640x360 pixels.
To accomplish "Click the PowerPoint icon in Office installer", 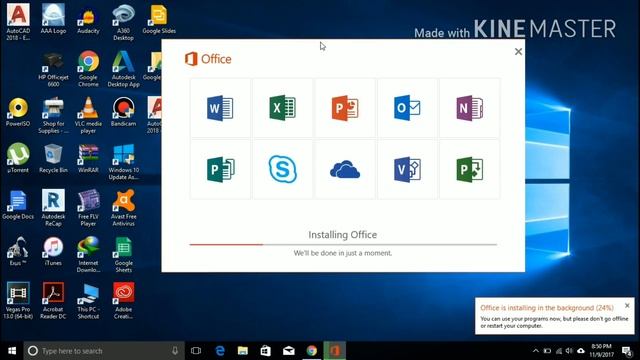I will click(345, 108).
